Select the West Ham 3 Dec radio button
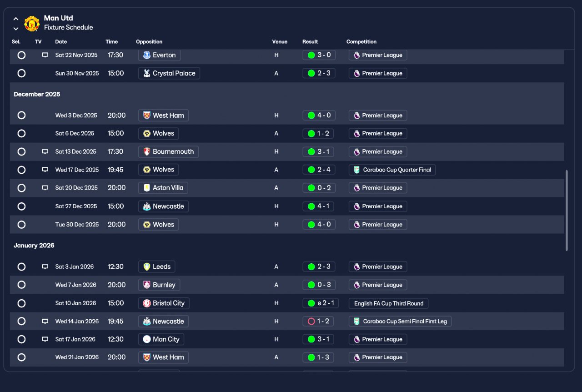The width and height of the screenshot is (582, 392). coord(21,116)
